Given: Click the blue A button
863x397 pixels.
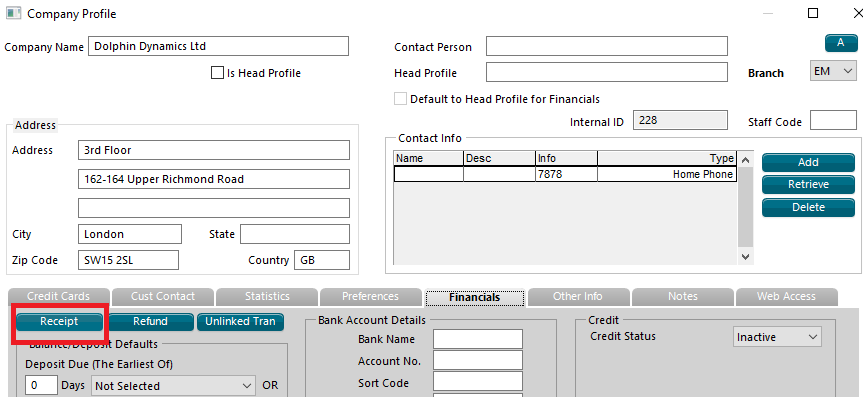Looking at the screenshot, I should 840,43.
